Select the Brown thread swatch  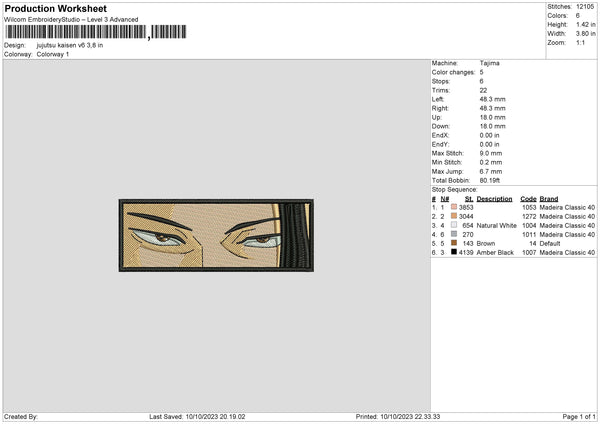coord(454,243)
